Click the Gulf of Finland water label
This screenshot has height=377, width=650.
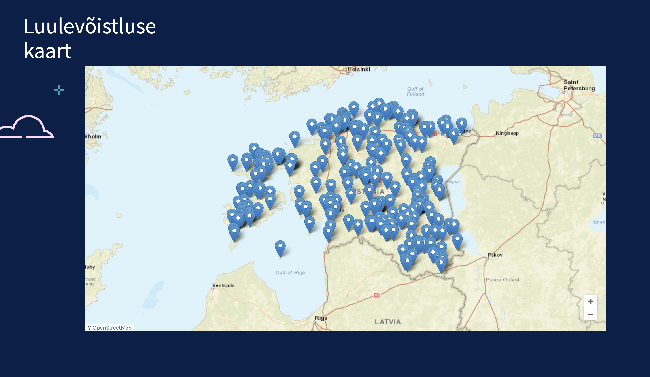(415, 91)
